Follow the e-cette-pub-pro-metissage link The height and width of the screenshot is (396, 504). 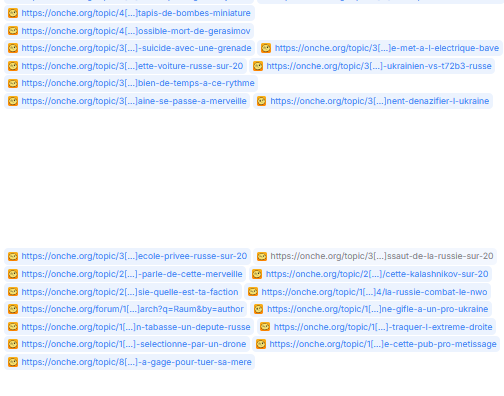(383, 344)
